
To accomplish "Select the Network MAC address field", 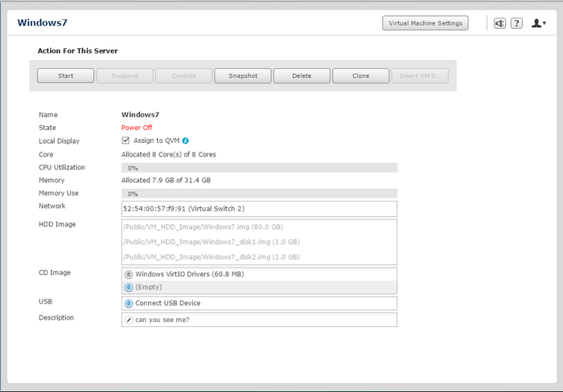I will point(259,209).
